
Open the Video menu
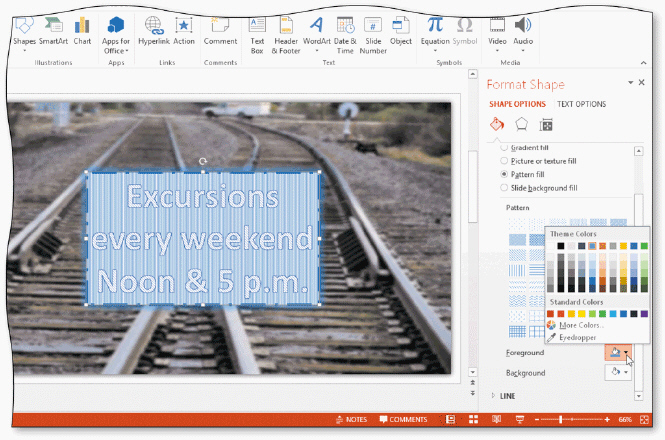(497, 34)
